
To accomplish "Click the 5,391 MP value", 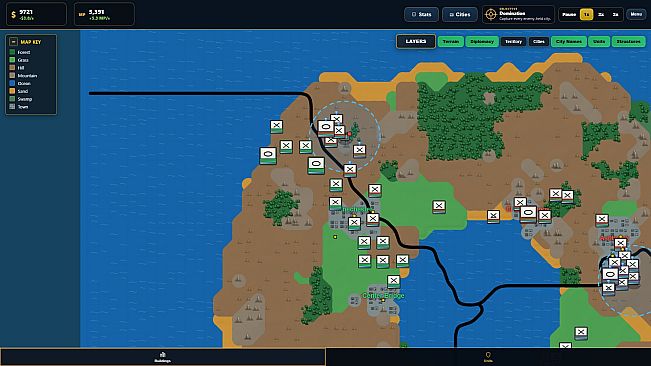I will (x=96, y=12).
